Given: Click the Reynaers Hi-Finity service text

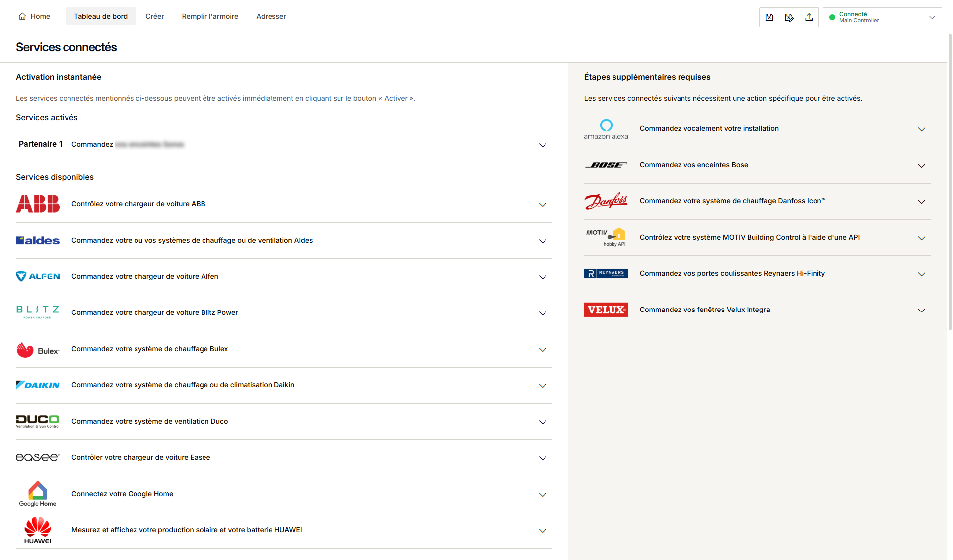Looking at the screenshot, I should 732,273.
